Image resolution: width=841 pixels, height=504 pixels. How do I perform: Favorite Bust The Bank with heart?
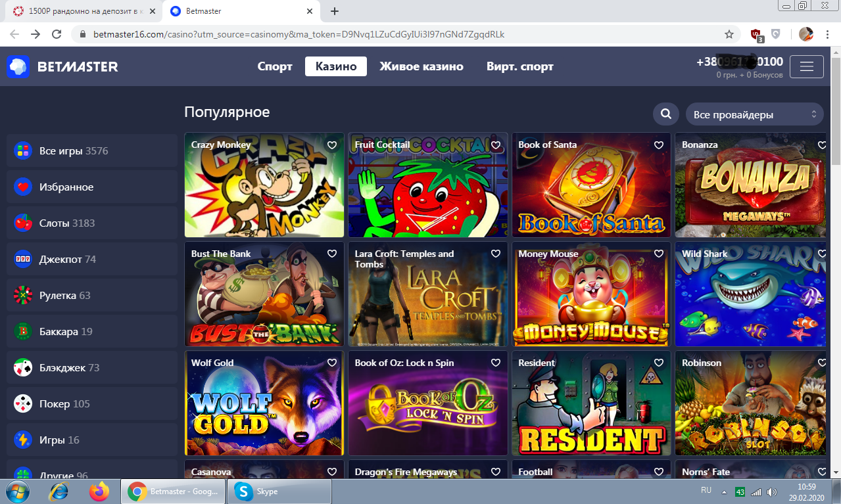(x=332, y=254)
